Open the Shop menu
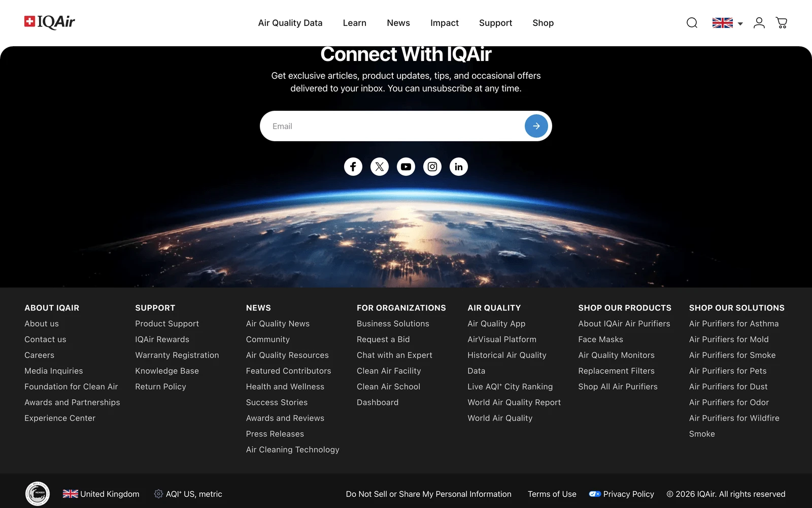Image resolution: width=812 pixels, height=508 pixels. [x=543, y=23]
